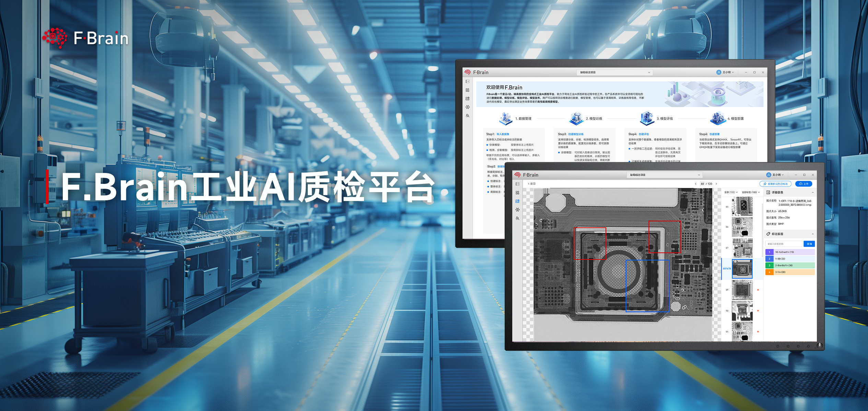Open model icon in annotation window sidebar
This screenshot has height=411, width=868.
point(517,210)
